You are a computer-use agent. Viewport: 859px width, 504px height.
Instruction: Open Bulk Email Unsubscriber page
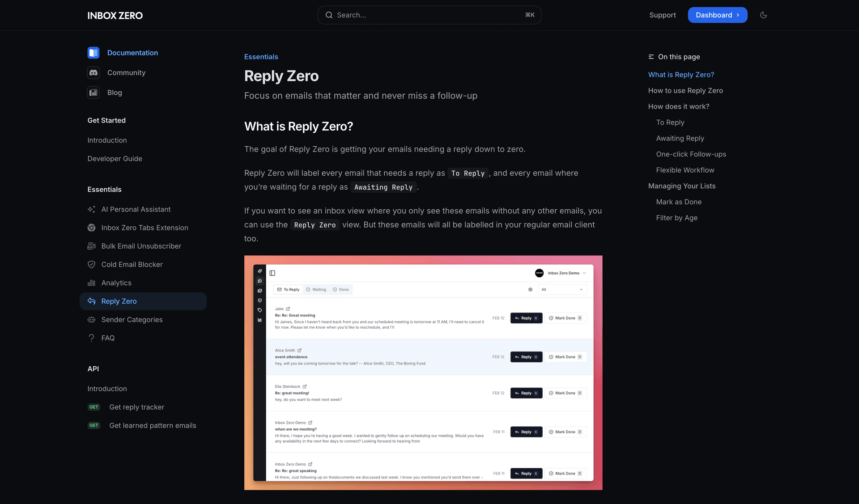[141, 246]
